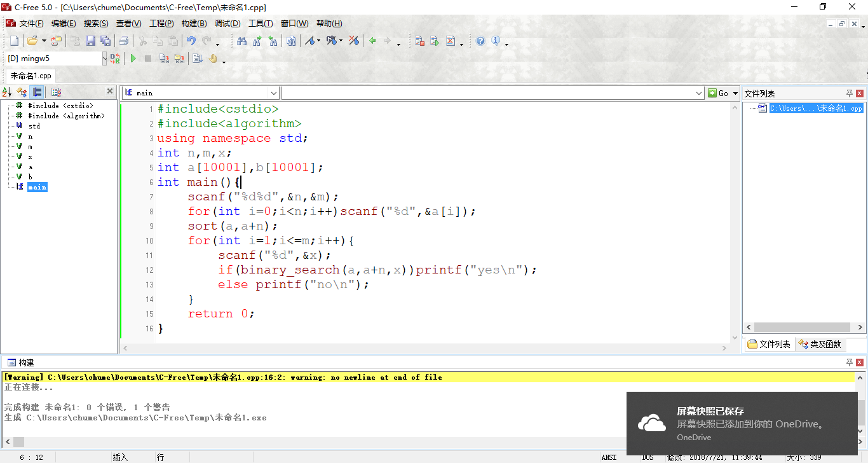Viewport: 868px width, 463px height.
Task: Click the blue Help question mark icon
Action: pos(480,41)
